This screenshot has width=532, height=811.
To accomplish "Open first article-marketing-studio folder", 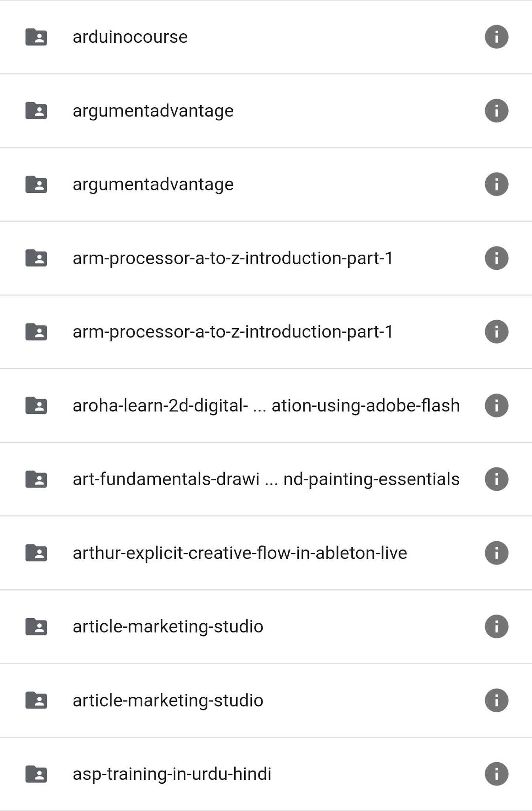I will point(168,627).
